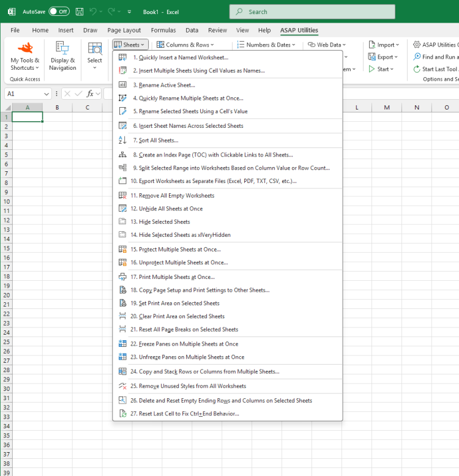Click the Undo arrow icon
This screenshot has width=459, height=476.
[93, 12]
